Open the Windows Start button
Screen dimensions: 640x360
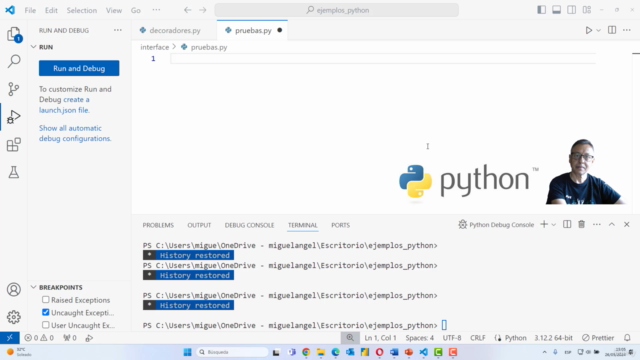pos(187,352)
